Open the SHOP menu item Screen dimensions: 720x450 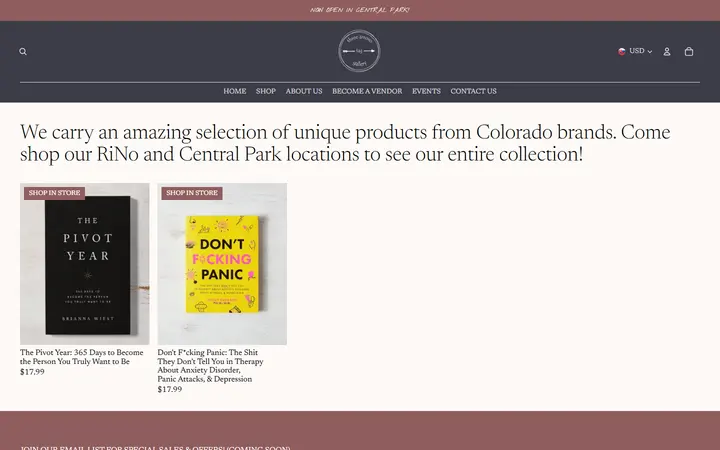pyautogui.click(x=266, y=91)
